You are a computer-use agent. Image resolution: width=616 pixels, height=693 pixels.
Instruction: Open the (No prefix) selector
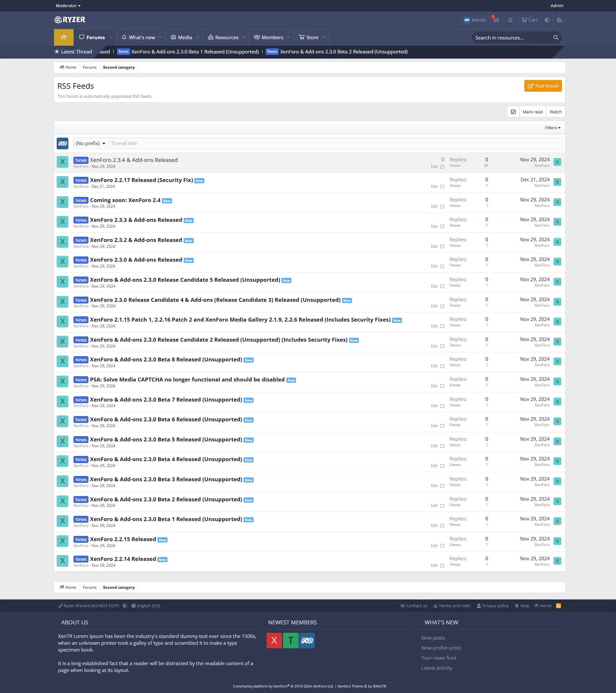tap(91, 143)
